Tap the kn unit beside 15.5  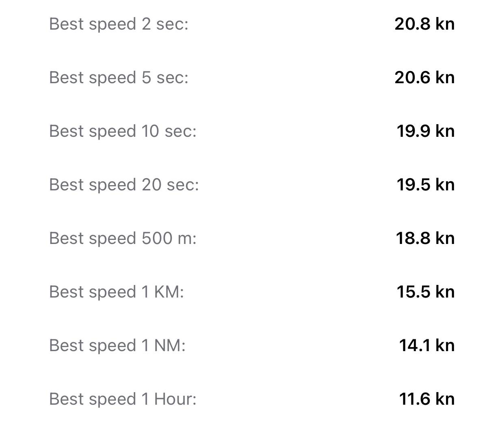[445, 292]
